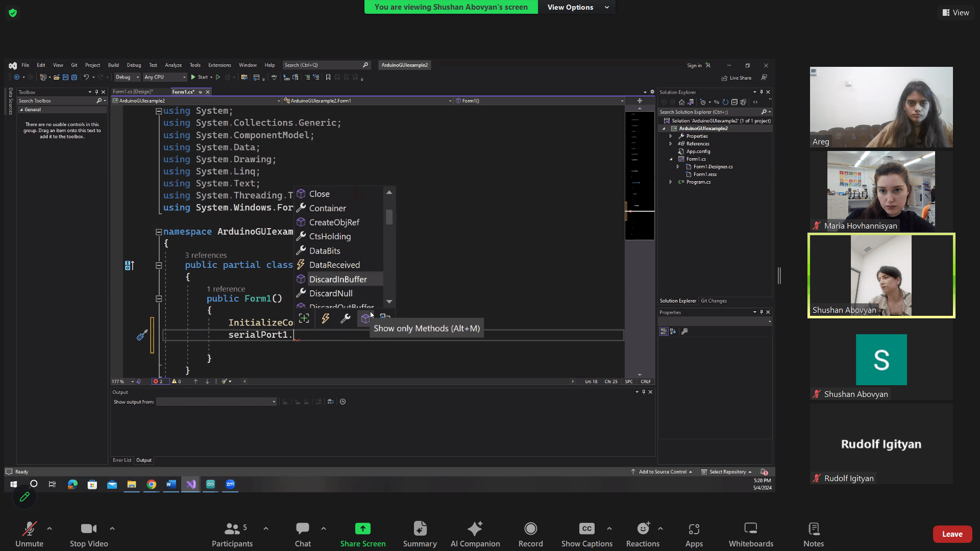Click Solution Explorer Home icon

point(681,102)
